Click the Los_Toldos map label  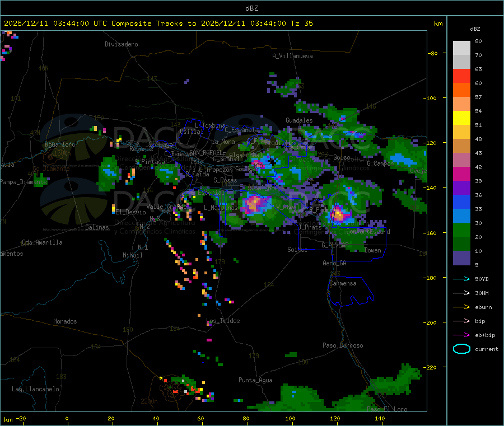point(223,321)
